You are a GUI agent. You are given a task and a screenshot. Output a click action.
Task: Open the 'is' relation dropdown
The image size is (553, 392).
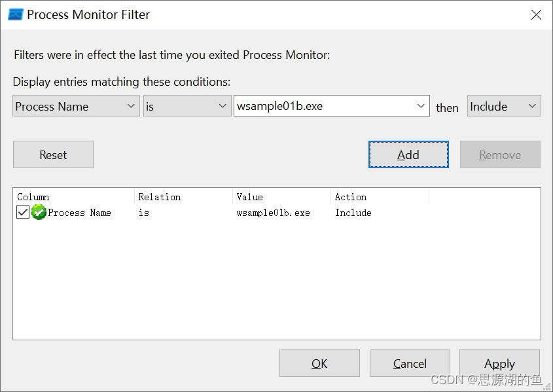(187, 106)
